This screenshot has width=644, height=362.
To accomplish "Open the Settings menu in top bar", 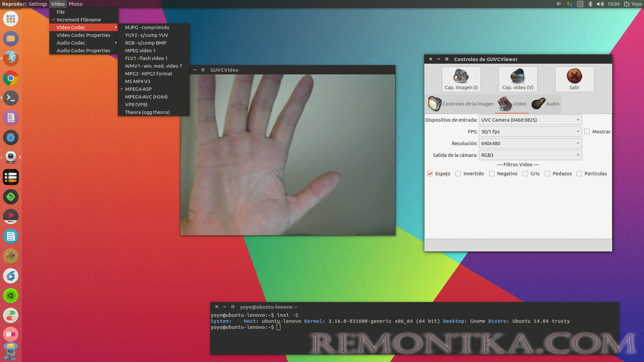I will point(38,4).
